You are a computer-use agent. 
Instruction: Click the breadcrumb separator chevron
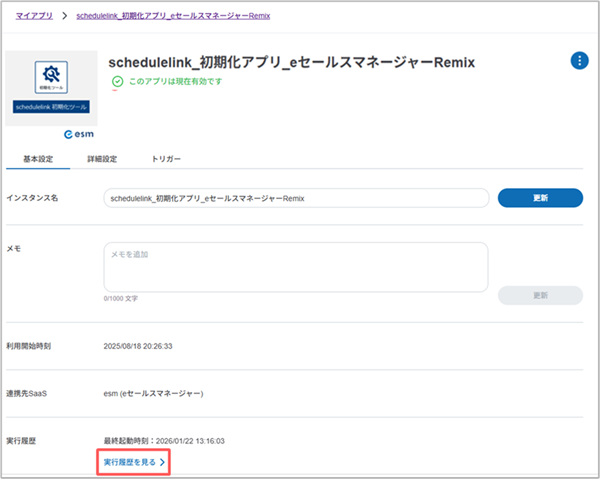pos(64,16)
